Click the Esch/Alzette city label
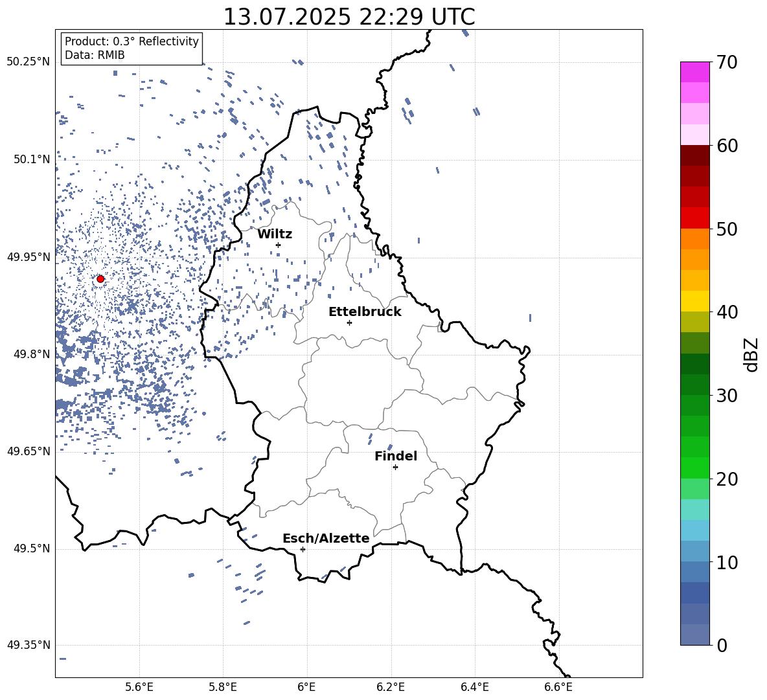This screenshot has height=700, width=767. click(x=326, y=539)
